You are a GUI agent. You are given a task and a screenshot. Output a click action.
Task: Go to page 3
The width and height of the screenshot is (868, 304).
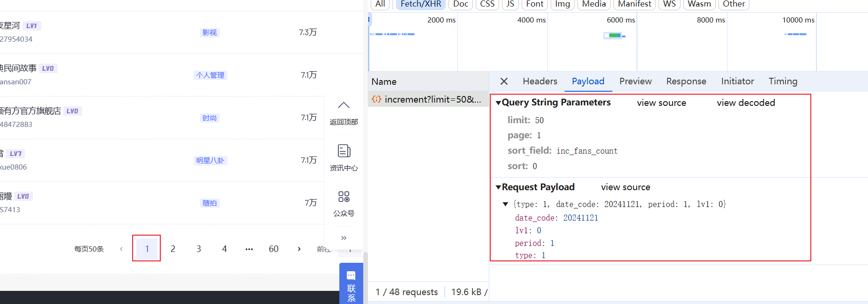tap(199, 249)
